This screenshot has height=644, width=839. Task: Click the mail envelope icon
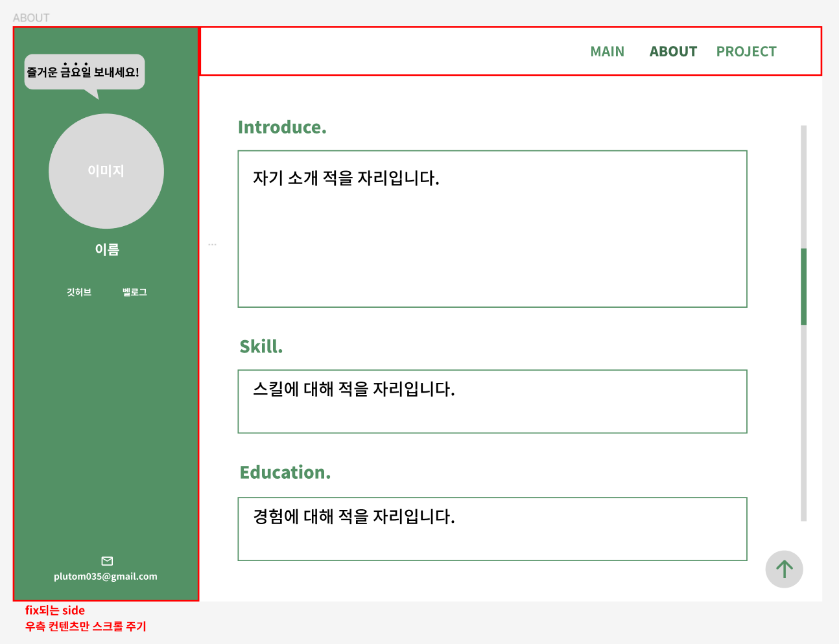[108, 561]
